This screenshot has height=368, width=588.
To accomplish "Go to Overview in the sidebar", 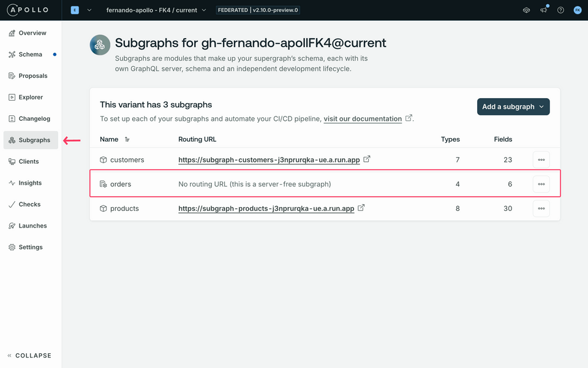I will point(31,33).
